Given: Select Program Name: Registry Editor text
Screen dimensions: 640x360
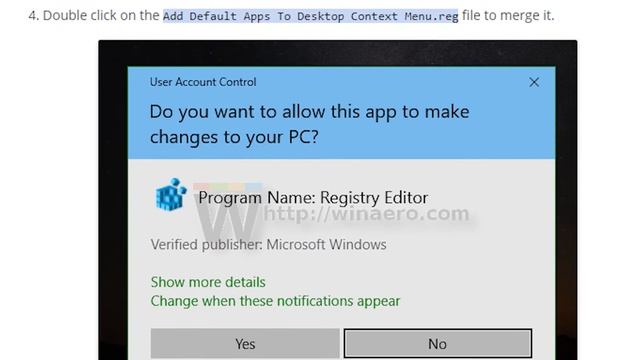Looking at the screenshot, I should (313, 198).
